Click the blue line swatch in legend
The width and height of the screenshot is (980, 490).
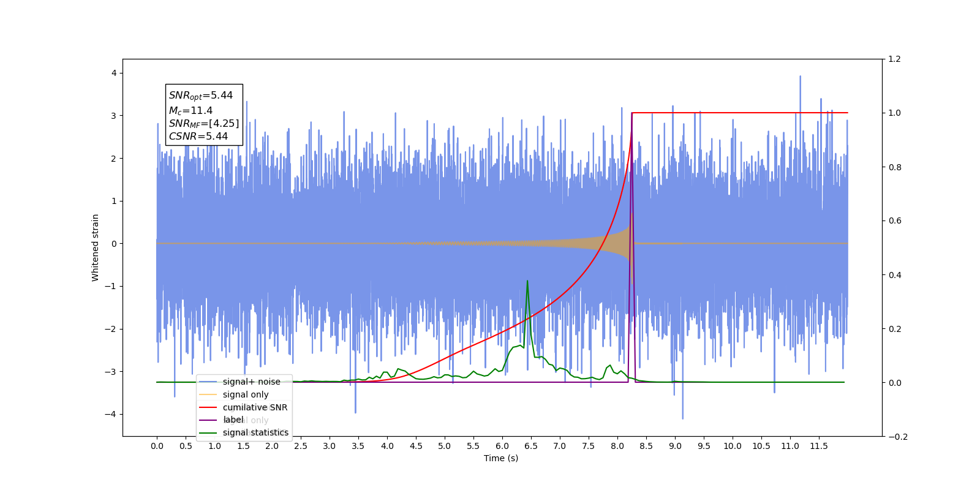[x=208, y=382]
